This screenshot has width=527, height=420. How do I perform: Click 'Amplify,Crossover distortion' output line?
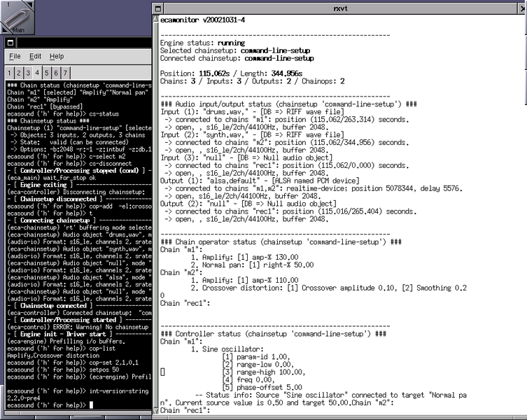pos(53,356)
